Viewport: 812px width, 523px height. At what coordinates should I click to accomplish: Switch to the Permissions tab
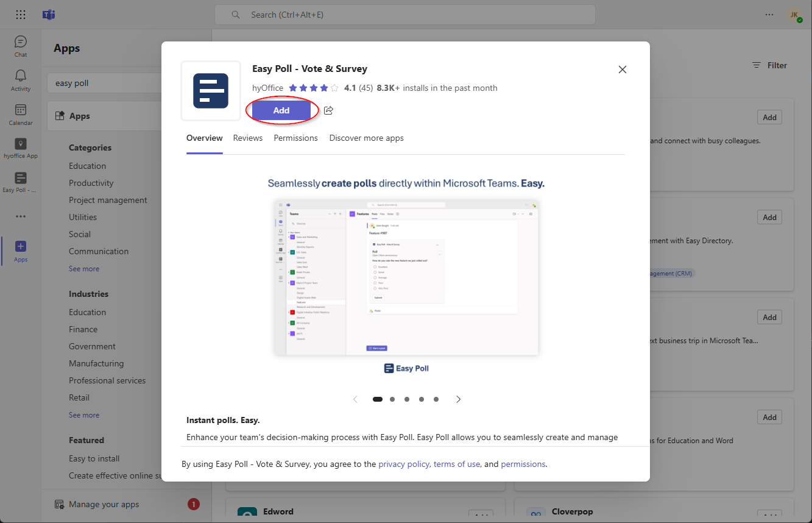coord(295,138)
